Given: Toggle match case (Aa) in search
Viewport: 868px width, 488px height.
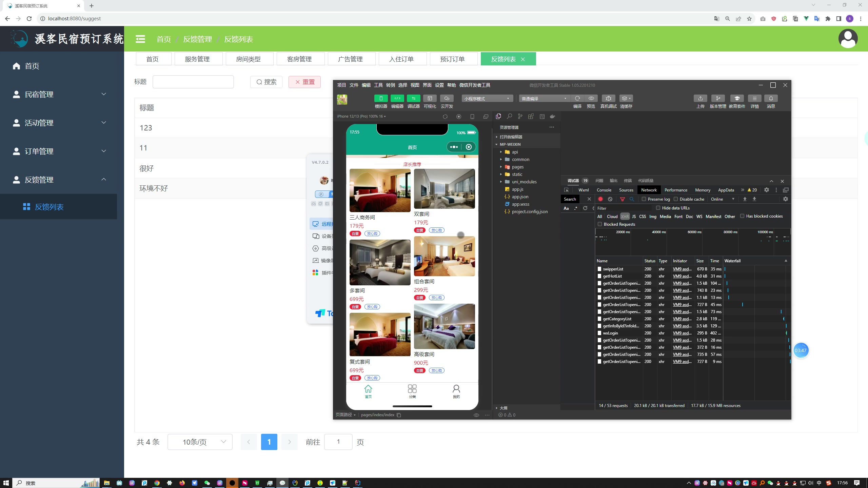Looking at the screenshot, I should click(x=566, y=208).
